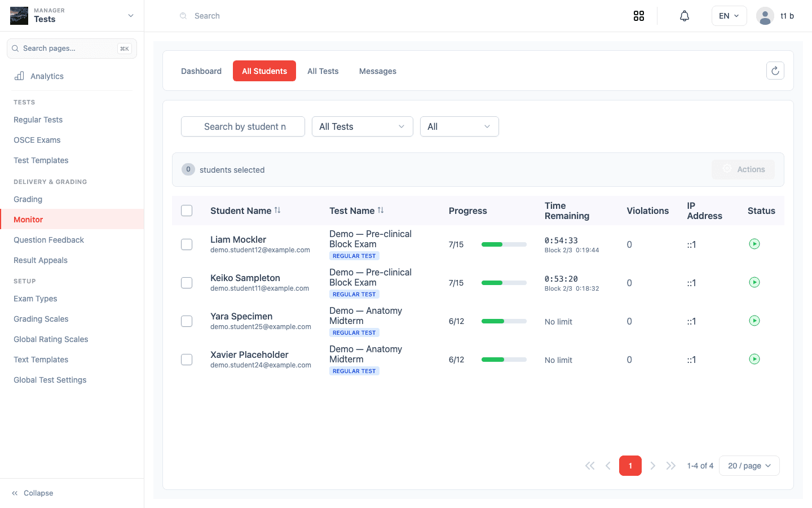This screenshot has height=508, width=812.
Task: Jump to the last page with double-right arrows
Action: [671, 466]
